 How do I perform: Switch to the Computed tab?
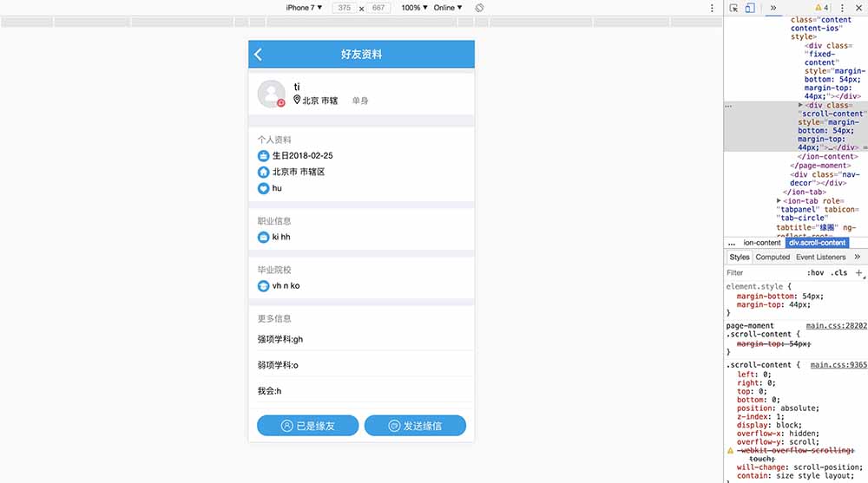point(773,258)
